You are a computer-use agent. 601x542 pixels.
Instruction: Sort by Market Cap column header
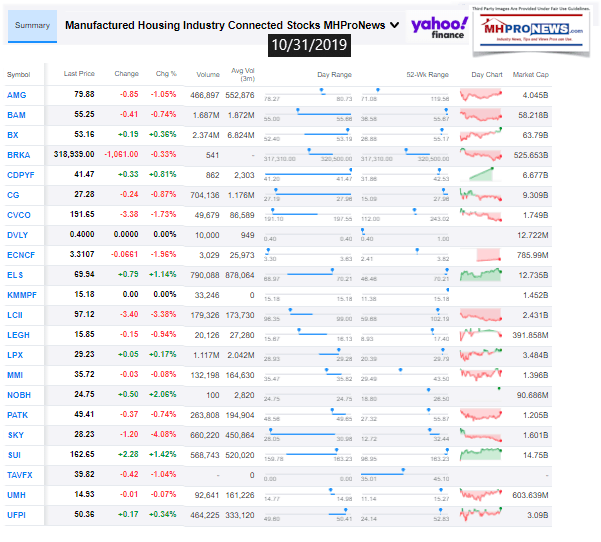pos(530,75)
